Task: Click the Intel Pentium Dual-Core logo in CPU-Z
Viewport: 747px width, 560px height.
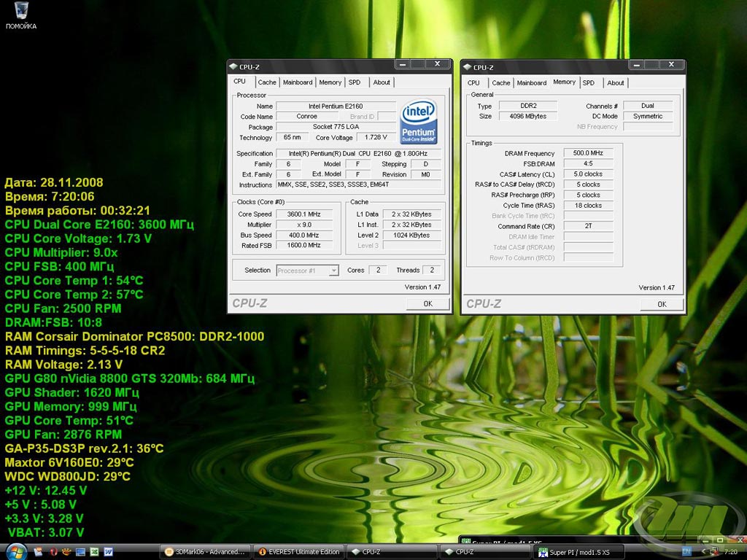Action: pos(418,122)
